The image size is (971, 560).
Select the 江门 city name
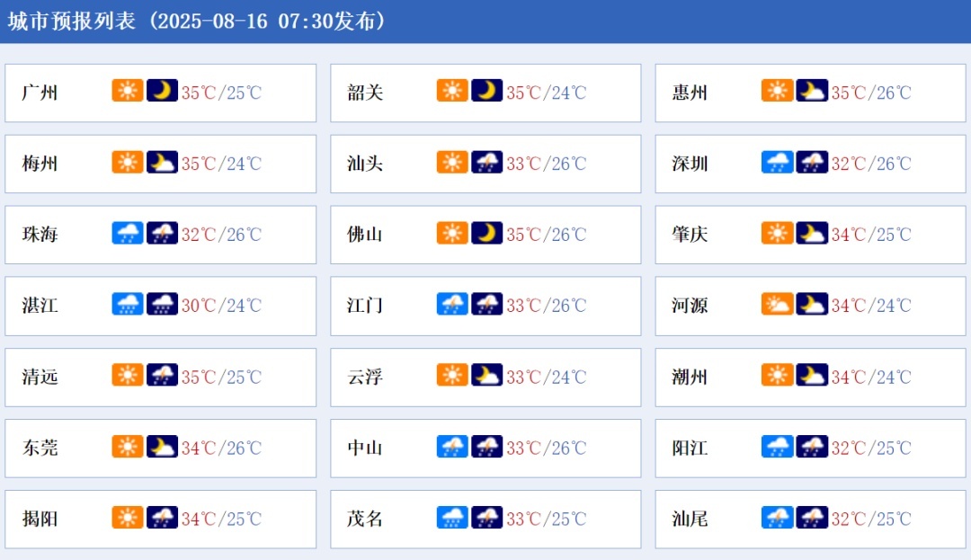pyautogui.click(x=365, y=306)
